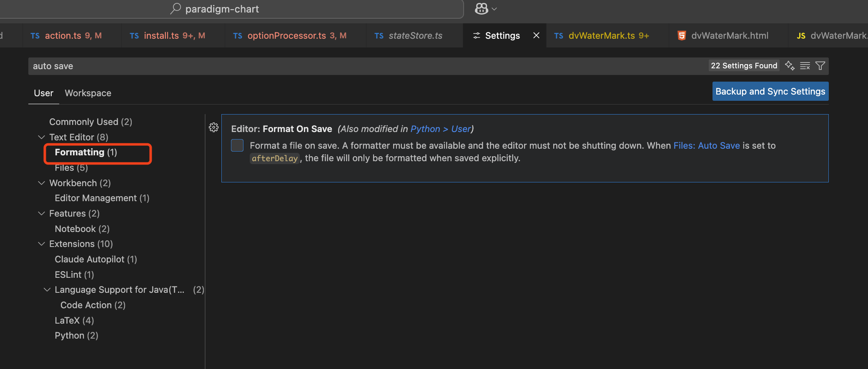
Task: Collapse the Extensions tree section
Action: (x=41, y=244)
